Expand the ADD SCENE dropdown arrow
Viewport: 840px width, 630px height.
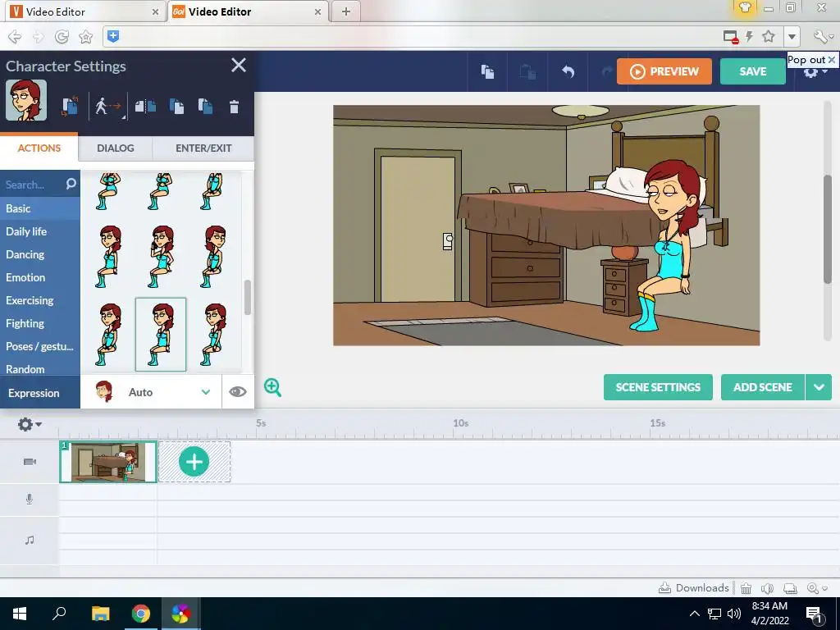click(819, 387)
